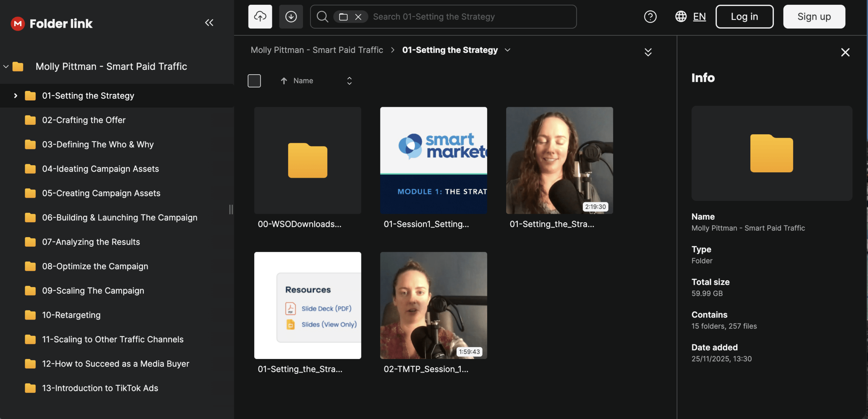The height and width of the screenshot is (419, 868).
Task: Click the magnifier search icon
Action: [x=322, y=17]
